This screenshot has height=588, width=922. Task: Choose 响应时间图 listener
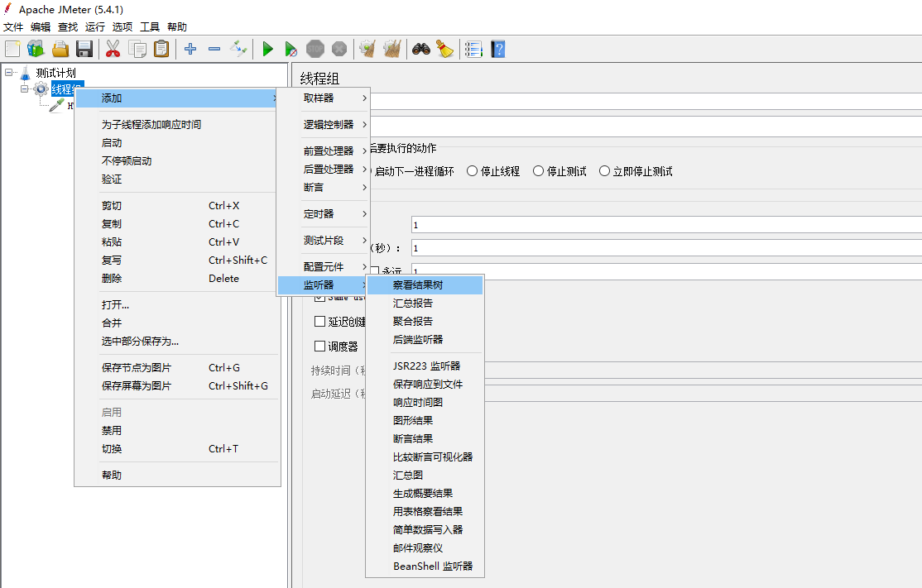[425, 403]
